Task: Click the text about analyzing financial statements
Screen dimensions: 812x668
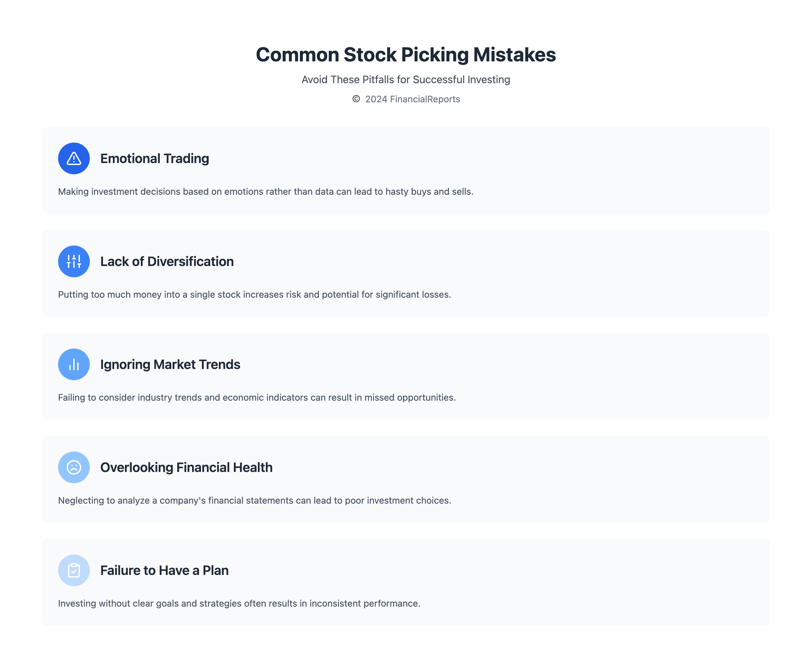Action: (254, 500)
